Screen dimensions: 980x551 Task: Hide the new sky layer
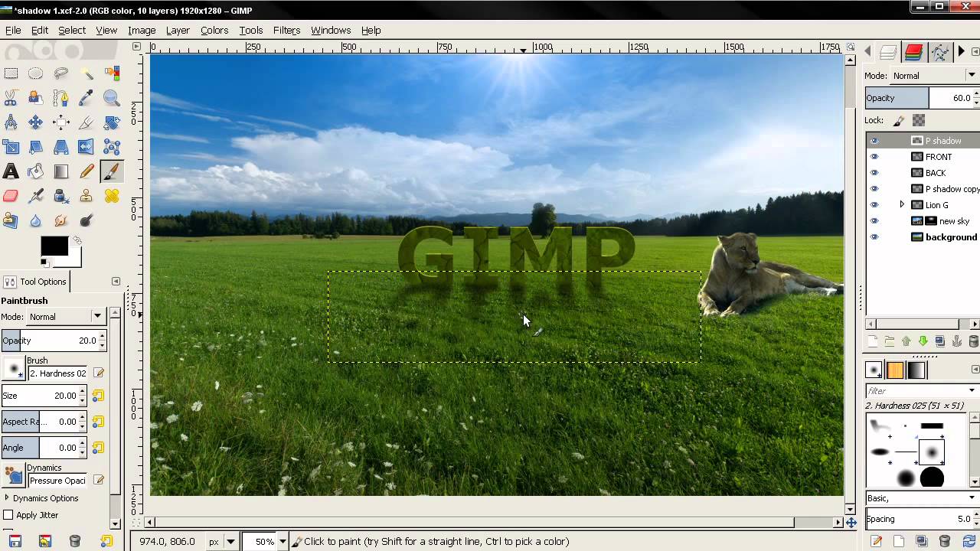874,221
